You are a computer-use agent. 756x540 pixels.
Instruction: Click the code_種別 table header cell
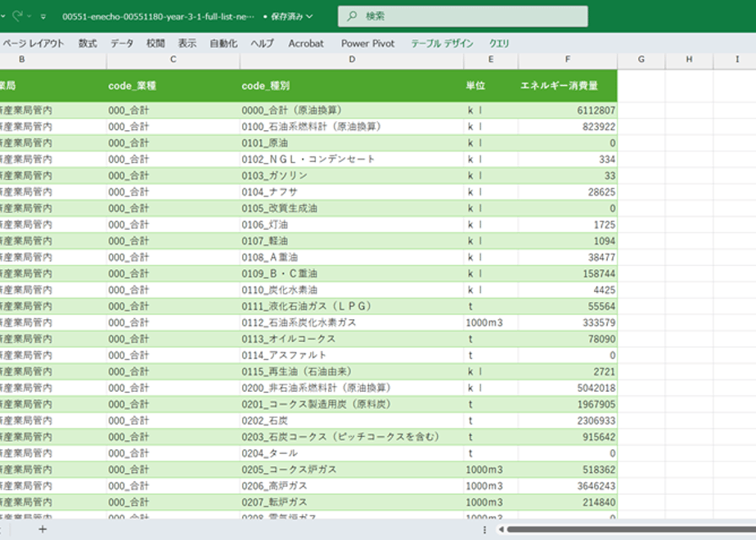[x=352, y=86]
